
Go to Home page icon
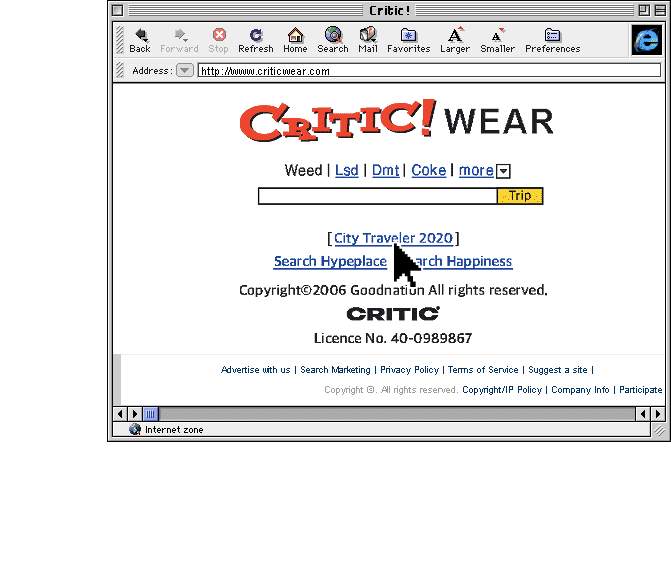click(295, 36)
